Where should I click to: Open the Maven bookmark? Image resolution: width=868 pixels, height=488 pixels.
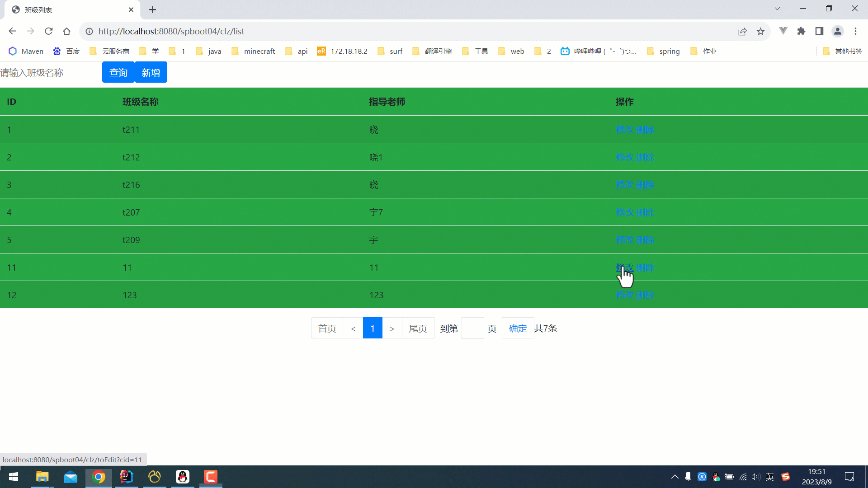coord(26,51)
